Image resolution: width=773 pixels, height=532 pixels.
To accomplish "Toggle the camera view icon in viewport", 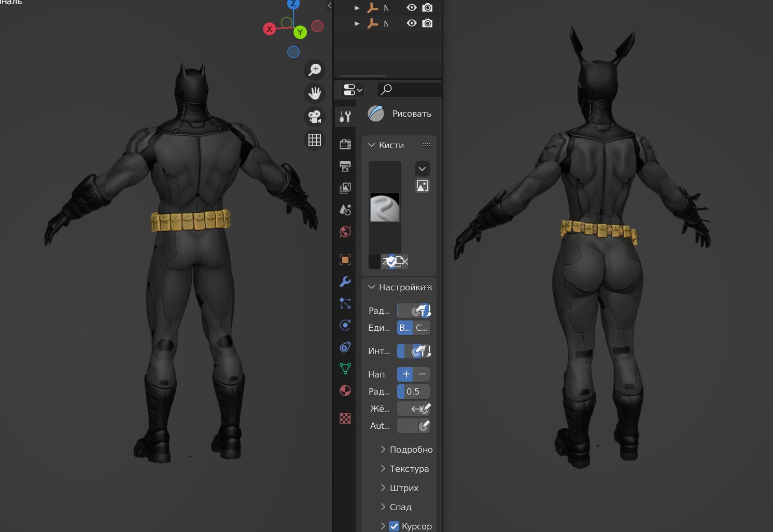I will tap(315, 117).
